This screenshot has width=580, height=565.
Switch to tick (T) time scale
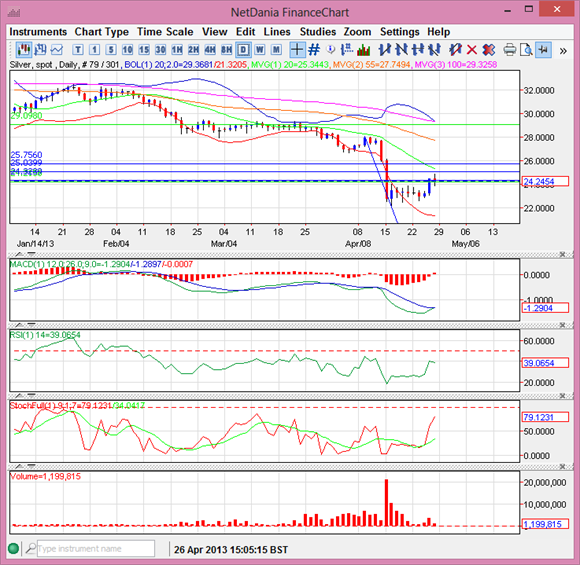coord(78,50)
